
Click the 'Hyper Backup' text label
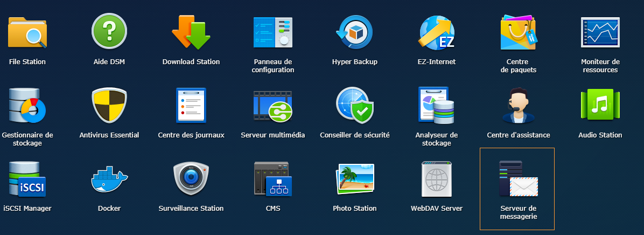pos(354,62)
